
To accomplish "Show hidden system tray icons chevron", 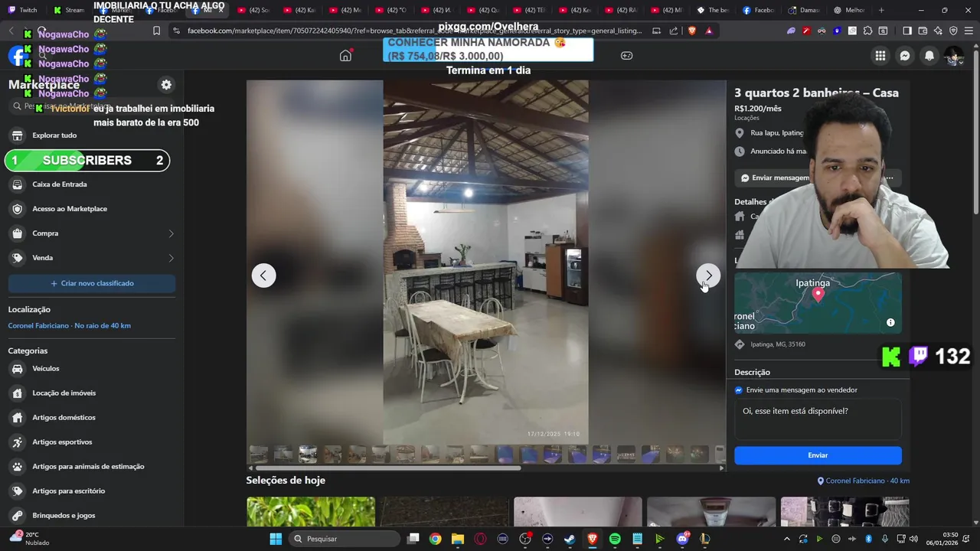I will click(786, 539).
